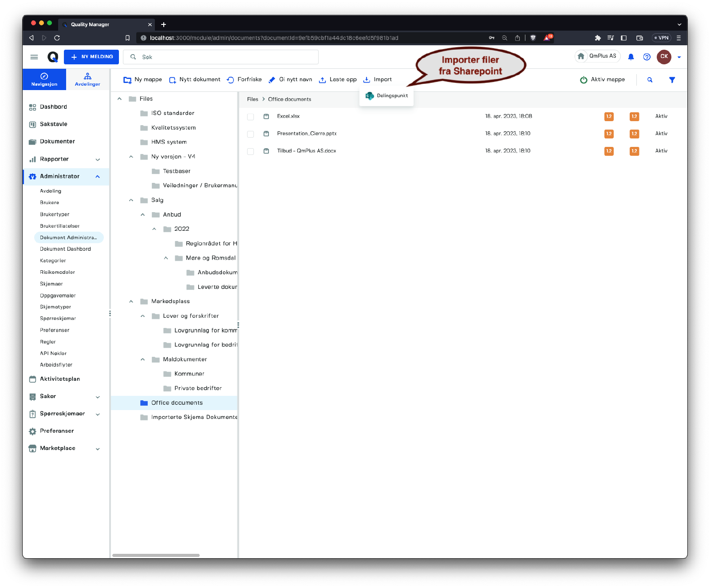
Task: Check the Tilbud - QmPlus AS.docx checkbox
Action: tap(251, 151)
